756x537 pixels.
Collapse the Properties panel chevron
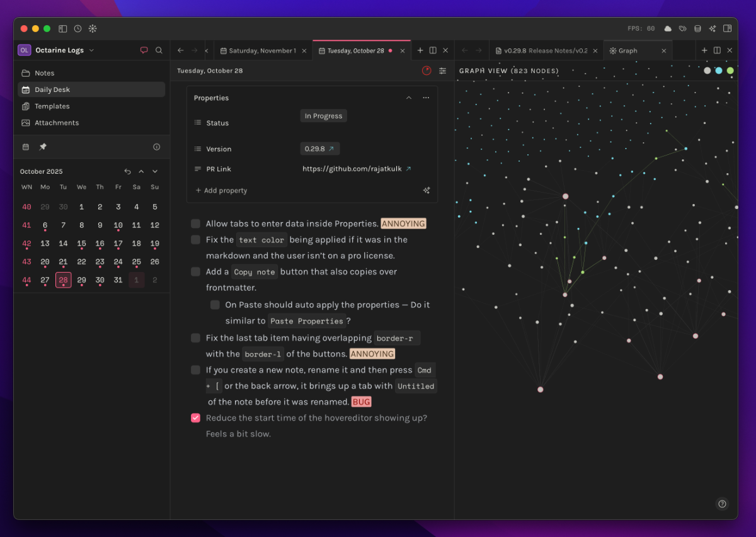[x=409, y=98]
